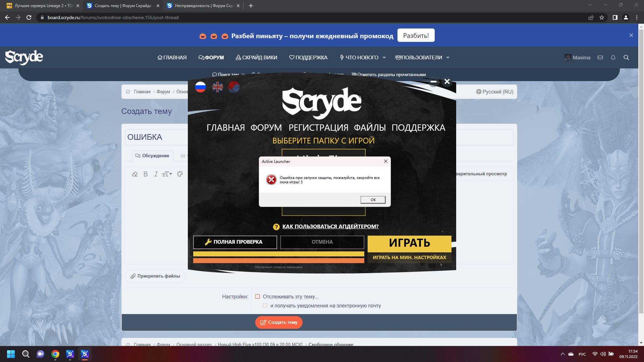644x362 pixels.
Task: Open the smilies palette icon in editor
Action: pyautogui.click(x=180, y=174)
